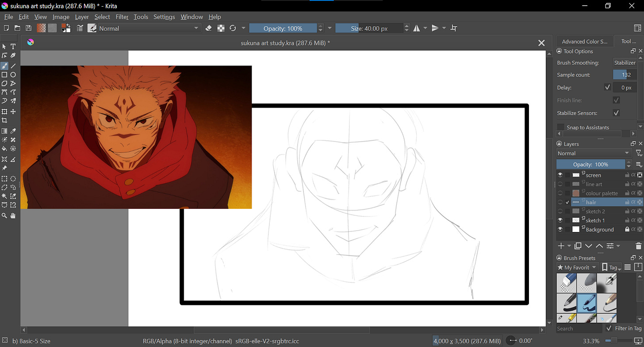The image size is (644, 347).
Task: Click the Save document icon
Action: coord(28,28)
